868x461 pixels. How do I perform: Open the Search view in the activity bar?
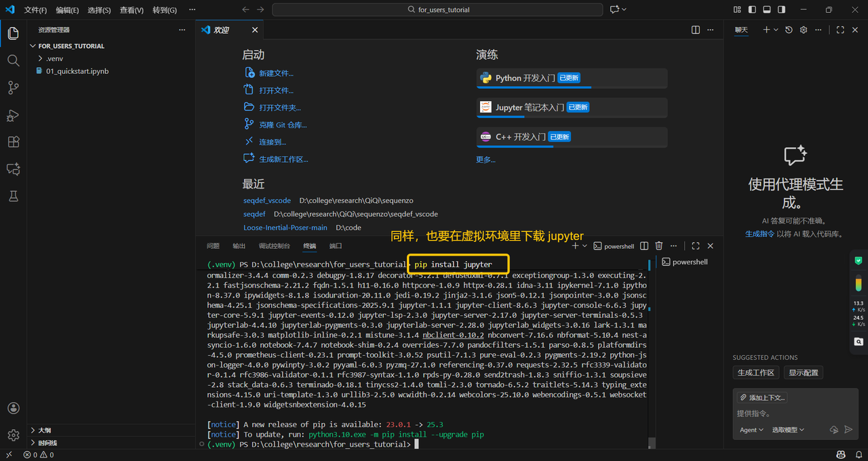[x=13, y=60]
